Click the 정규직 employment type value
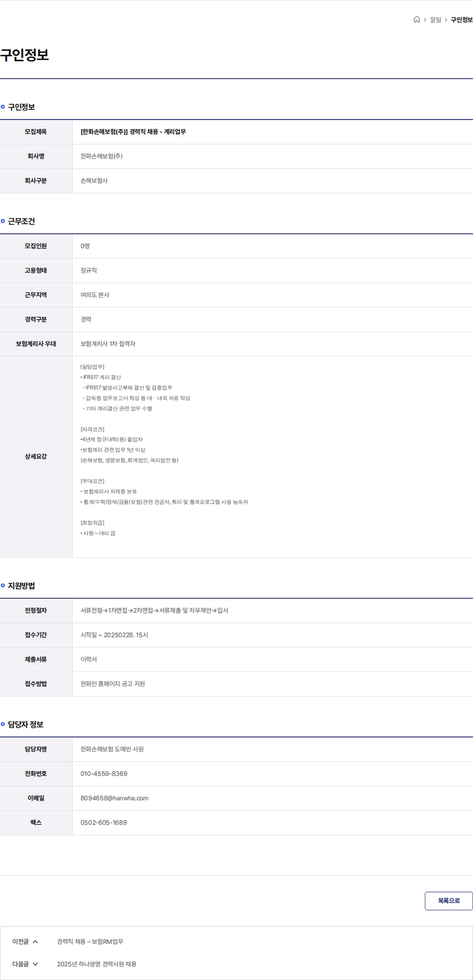Screen dimensions: 473x980 click(88, 270)
